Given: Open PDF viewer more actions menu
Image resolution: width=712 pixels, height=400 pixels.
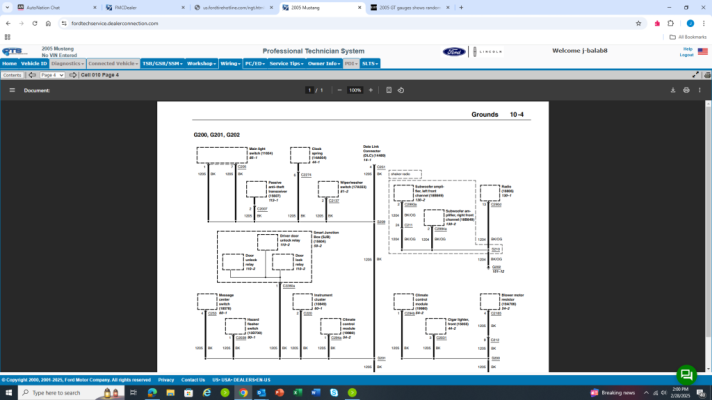Looking at the screenshot, I should coord(700,90).
